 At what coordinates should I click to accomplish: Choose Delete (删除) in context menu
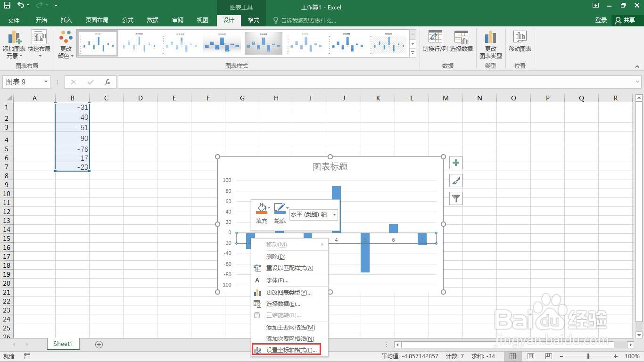point(289,257)
